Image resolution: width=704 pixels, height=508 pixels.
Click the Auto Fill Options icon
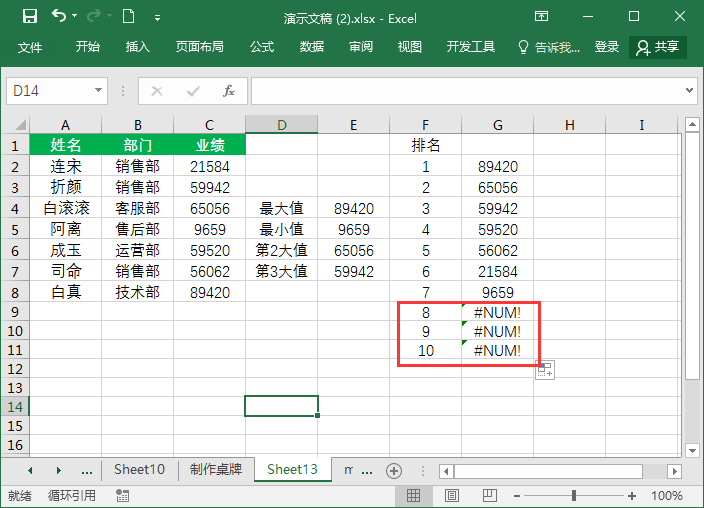pos(545,370)
